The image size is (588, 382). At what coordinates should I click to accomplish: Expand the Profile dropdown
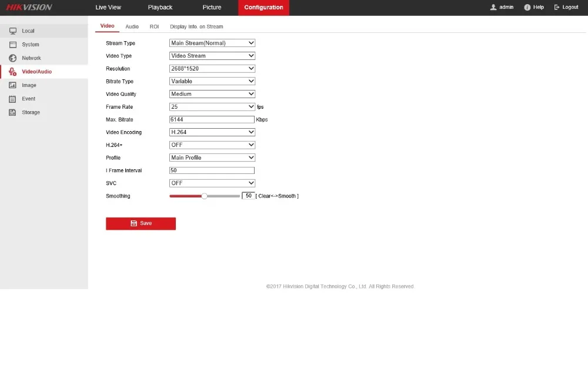coord(212,158)
